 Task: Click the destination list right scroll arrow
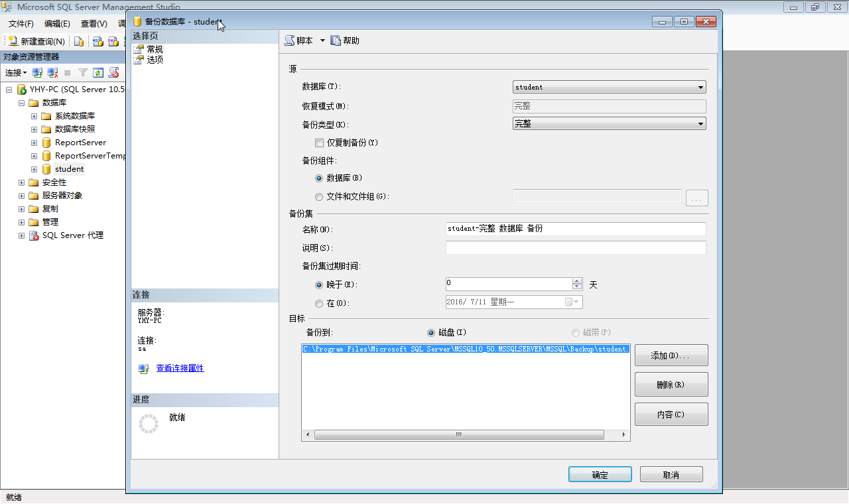(x=624, y=435)
